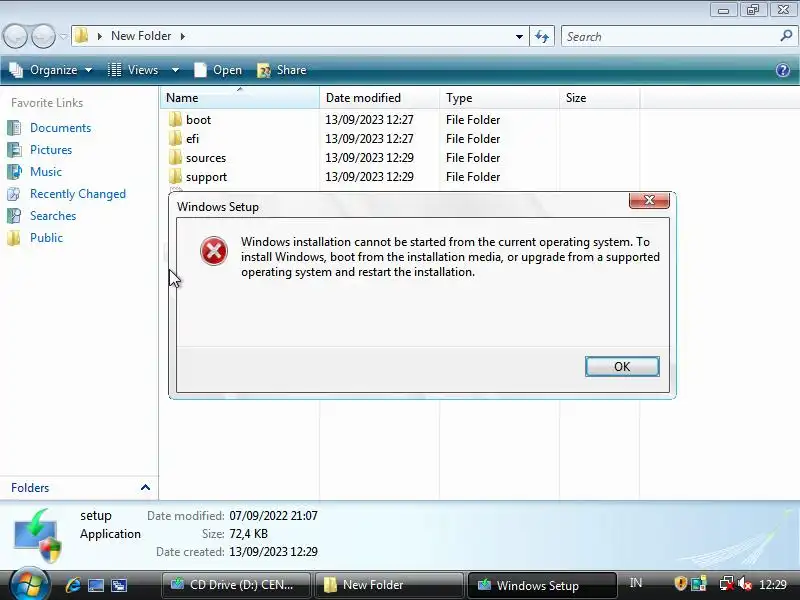Close the Windows Setup error dialog
The width and height of the screenshot is (800, 600).
pos(649,200)
